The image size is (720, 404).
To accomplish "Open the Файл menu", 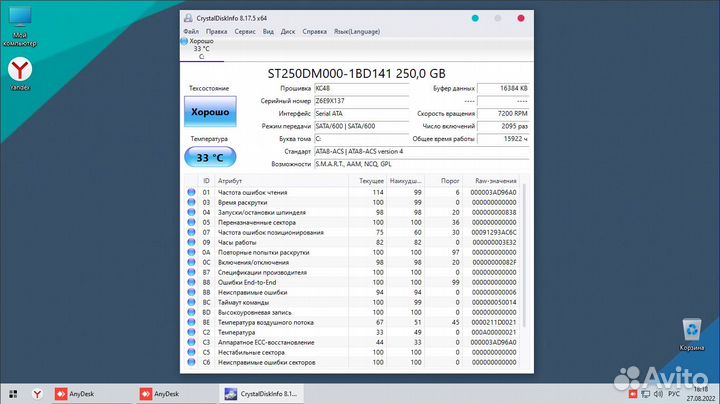I will click(190, 31).
